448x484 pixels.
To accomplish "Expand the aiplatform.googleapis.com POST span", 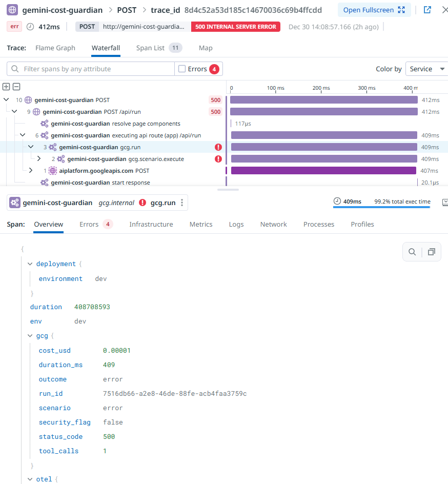I will tap(31, 170).
